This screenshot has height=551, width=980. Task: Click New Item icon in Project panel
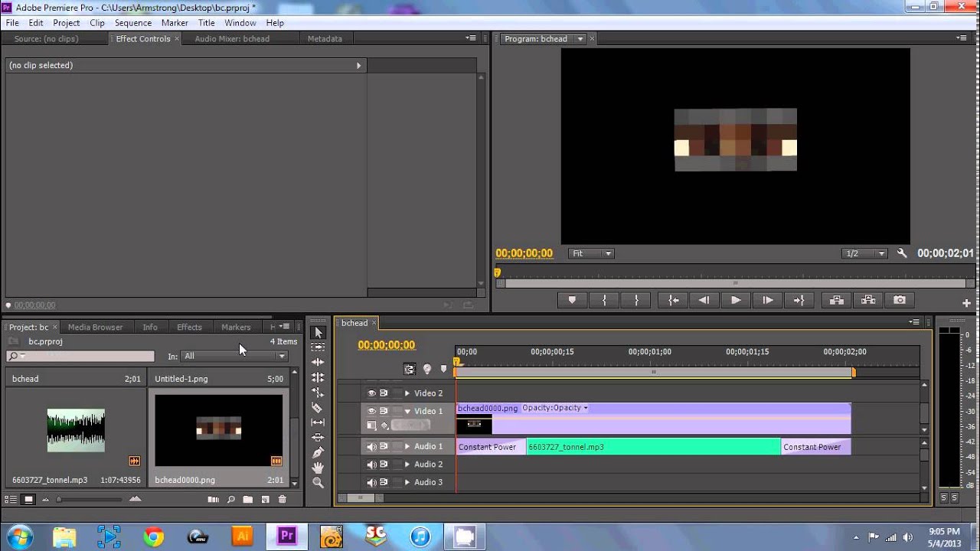click(265, 499)
